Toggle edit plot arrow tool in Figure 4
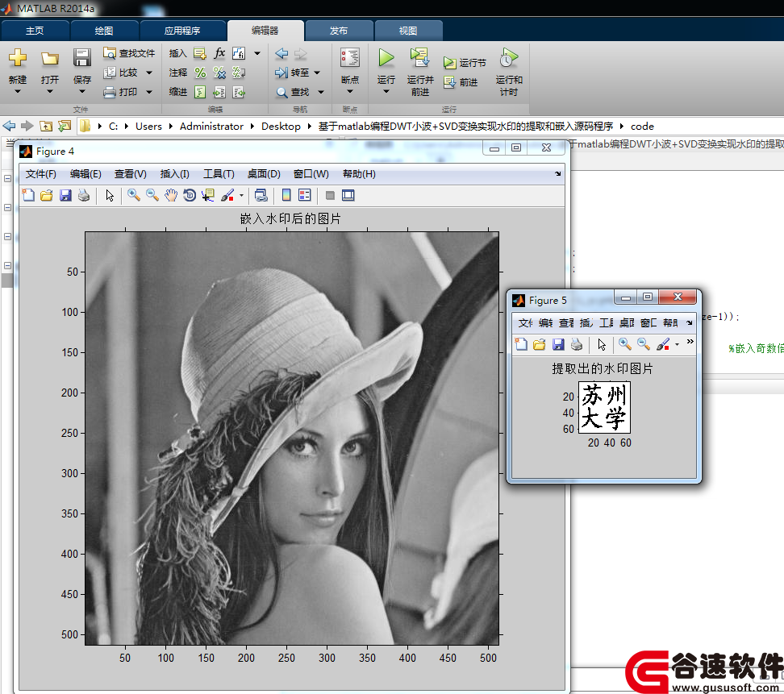Screen dimensions: 784x694 pyautogui.click(x=110, y=195)
